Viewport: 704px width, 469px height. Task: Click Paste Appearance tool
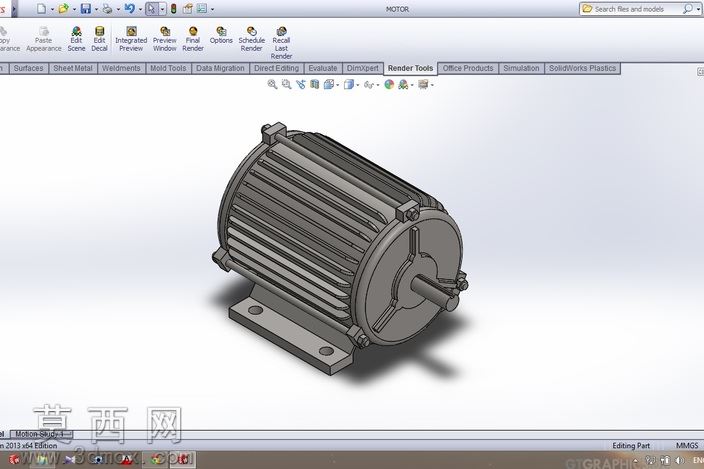[x=44, y=39]
